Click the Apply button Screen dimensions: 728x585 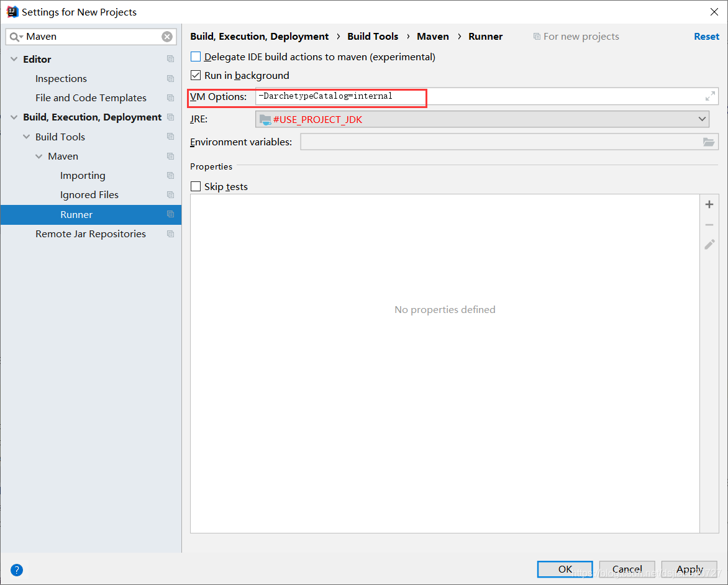[689, 569]
